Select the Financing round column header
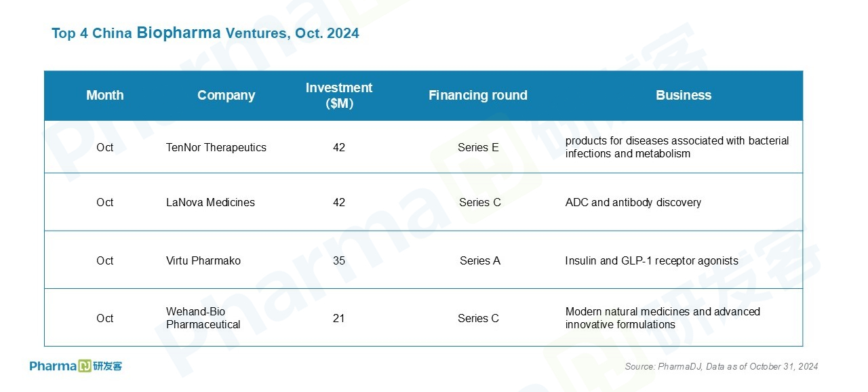The width and height of the screenshot is (868, 392). point(478,96)
